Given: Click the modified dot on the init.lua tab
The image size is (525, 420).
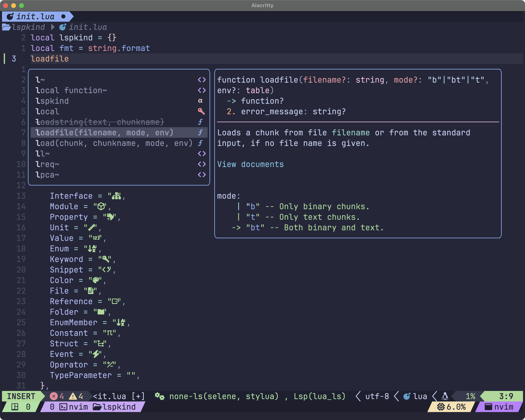Looking at the screenshot, I should tap(63, 17).
